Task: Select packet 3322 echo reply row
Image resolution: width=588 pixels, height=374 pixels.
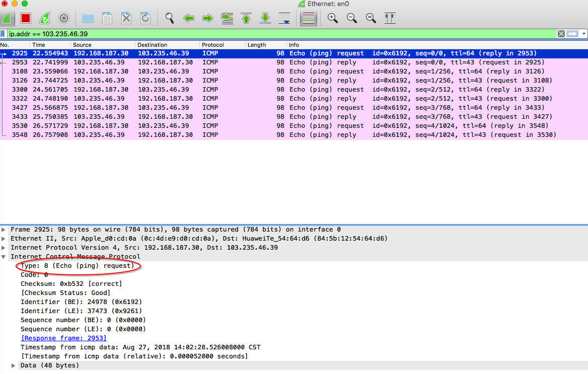Action: (294, 98)
